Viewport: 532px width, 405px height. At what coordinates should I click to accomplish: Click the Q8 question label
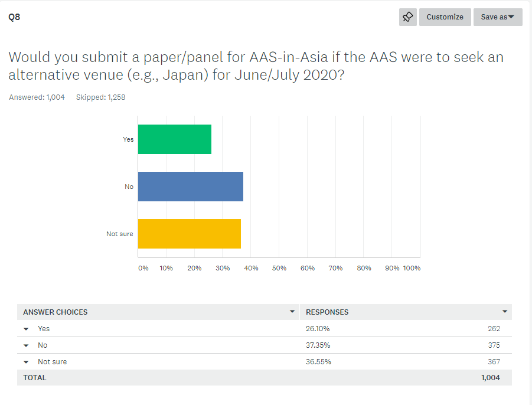point(14,17)
